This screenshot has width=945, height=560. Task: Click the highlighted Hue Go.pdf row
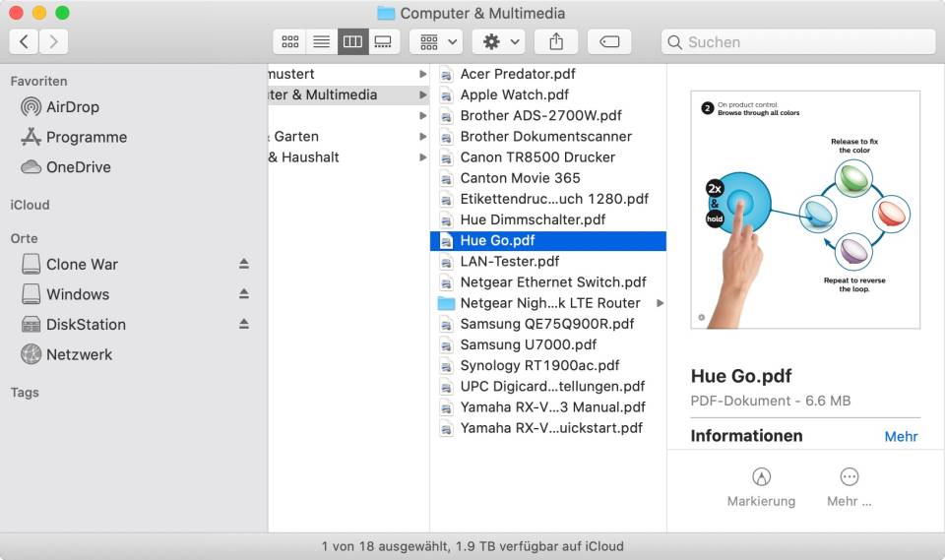pyautogui.click(x=548, y=240)
